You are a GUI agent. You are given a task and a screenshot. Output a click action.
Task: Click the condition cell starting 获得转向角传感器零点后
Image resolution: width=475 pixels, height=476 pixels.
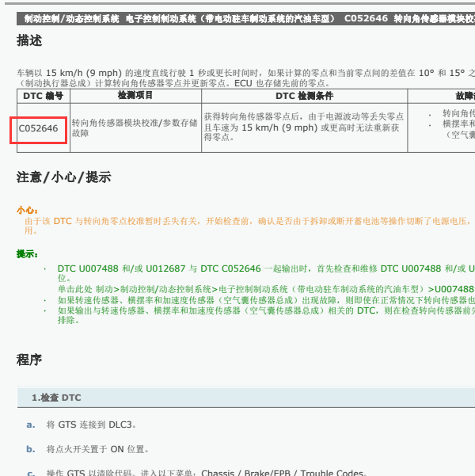(x=304, y=127)
